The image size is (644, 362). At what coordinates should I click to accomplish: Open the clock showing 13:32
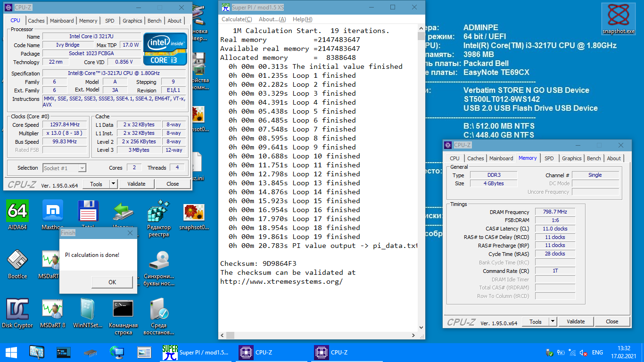(625, 353)
